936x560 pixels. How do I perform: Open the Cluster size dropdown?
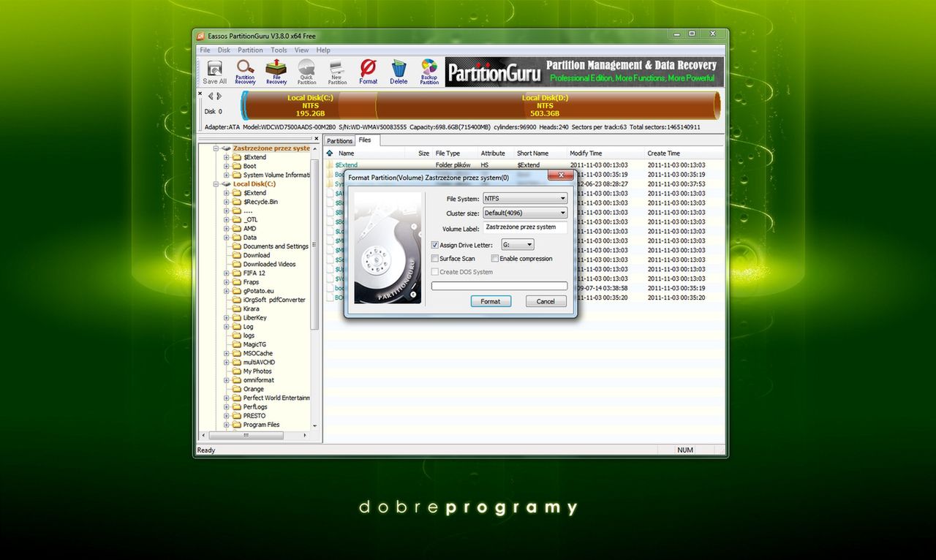[x=525, y=213]
